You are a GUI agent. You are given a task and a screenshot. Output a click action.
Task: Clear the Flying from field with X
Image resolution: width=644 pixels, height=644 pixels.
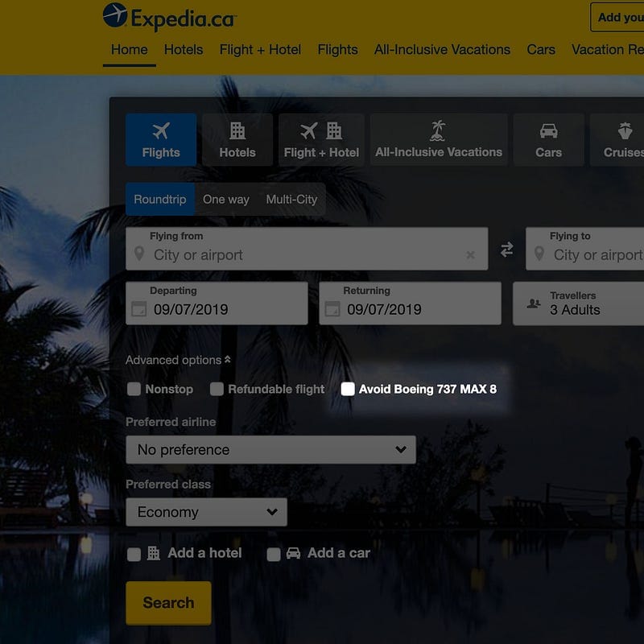[x=470, y=255]
